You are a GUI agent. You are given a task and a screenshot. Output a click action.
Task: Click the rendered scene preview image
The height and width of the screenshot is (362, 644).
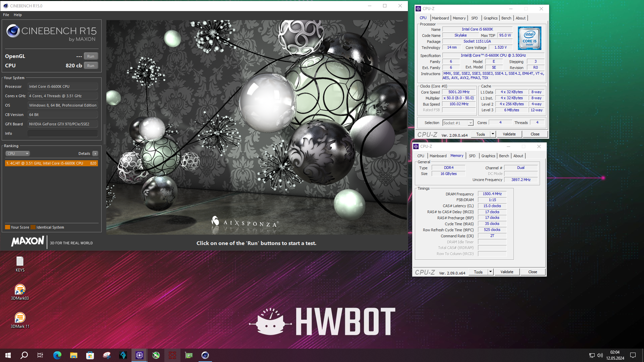pyautogui.click(x=257, y=127)
